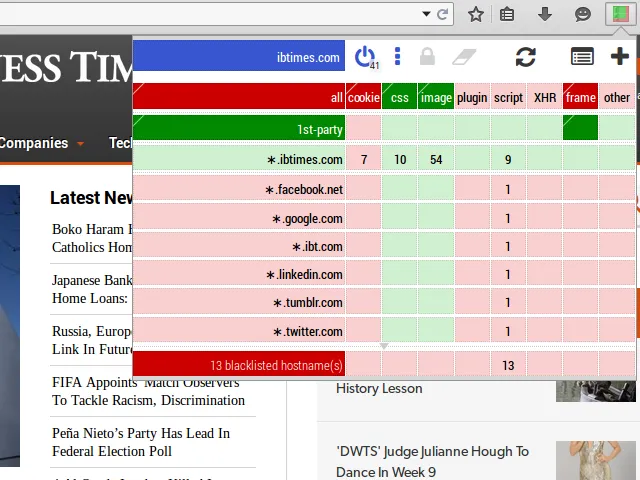Click the padlock save-changes icon
Image resolution: width=640 pixels, height=480 pixels.
427,57
